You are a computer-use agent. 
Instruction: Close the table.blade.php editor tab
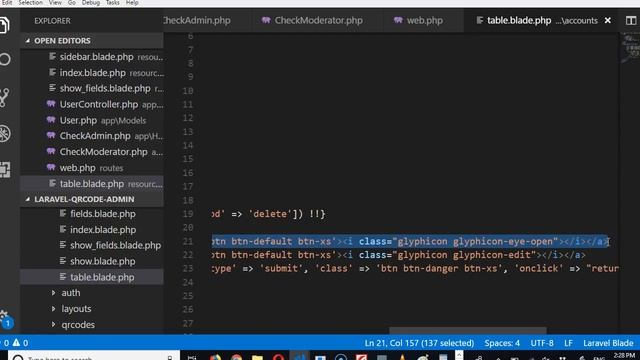608,20
